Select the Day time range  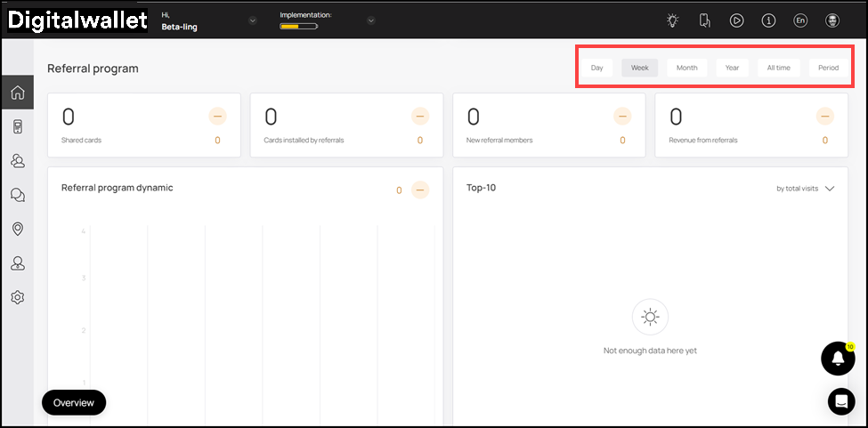pyautogui.click(x=596, y=68)
